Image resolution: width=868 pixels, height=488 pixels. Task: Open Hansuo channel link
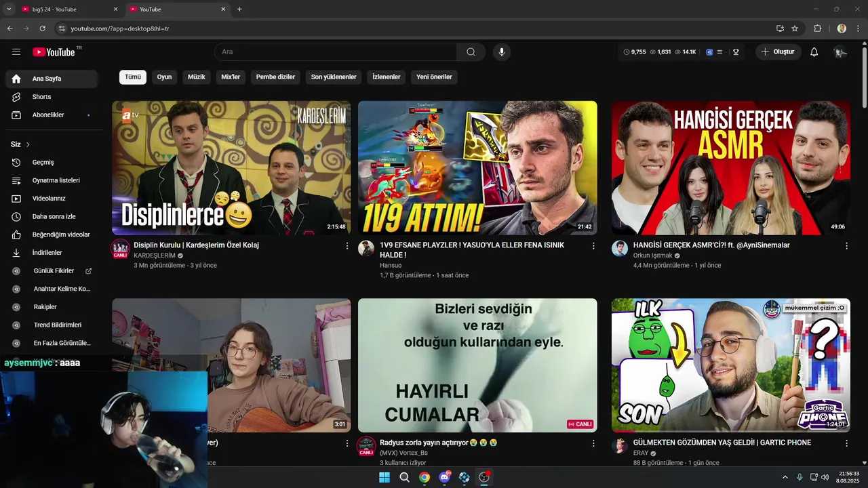click(391, 266)
